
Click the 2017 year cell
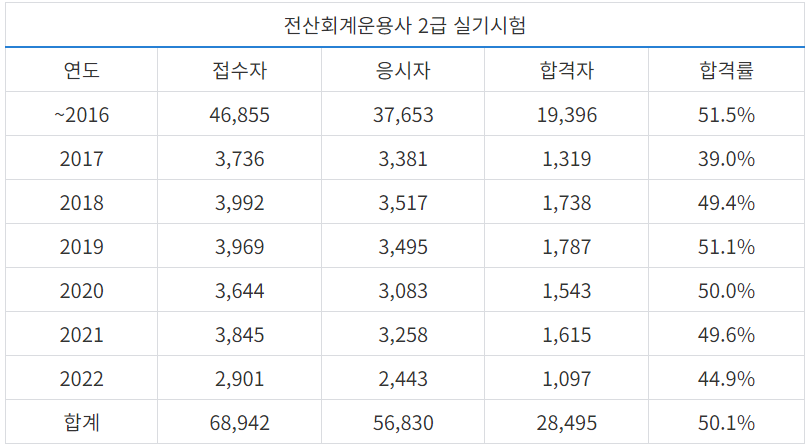coord(81,158)
